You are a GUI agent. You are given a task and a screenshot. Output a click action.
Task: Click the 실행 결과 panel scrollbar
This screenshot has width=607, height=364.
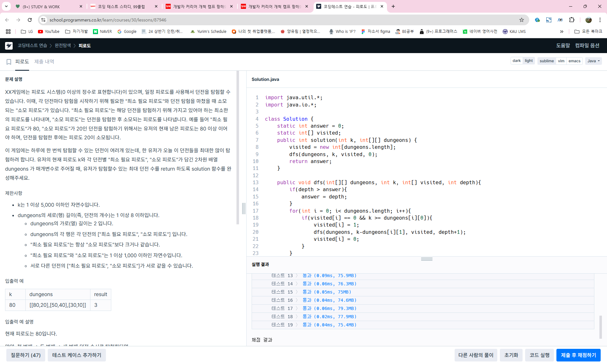pyautogui.click(x=601, y=327)
